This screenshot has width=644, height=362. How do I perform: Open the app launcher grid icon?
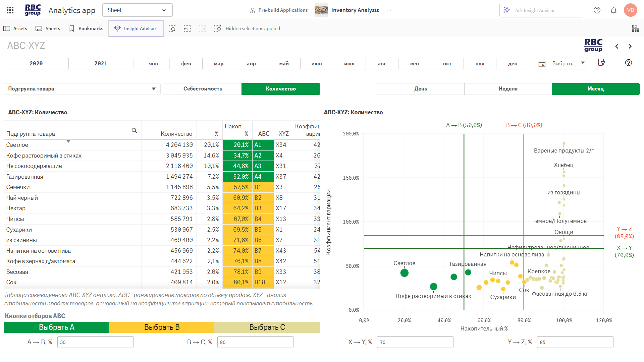10,10
